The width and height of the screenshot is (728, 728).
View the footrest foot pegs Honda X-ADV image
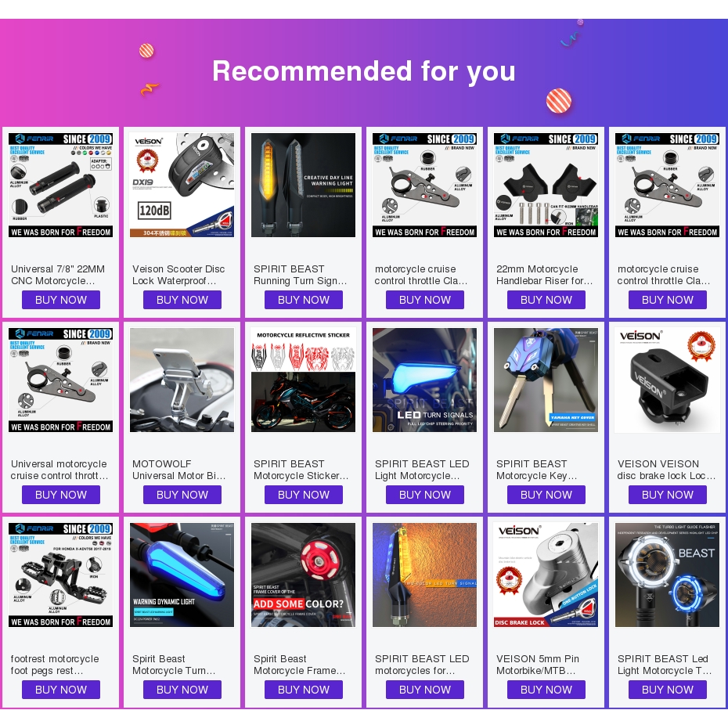click(x=61, y=575)
